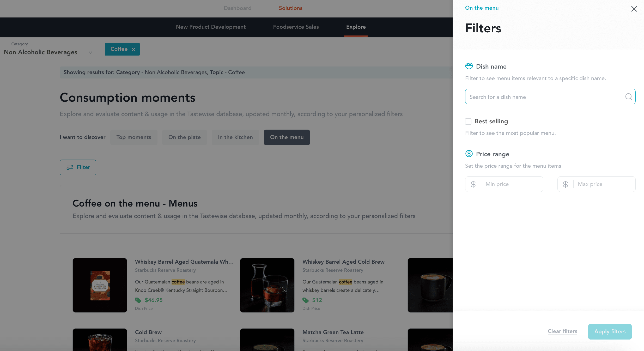
Task: Expand the Category dropdown chevron
Action: click(90, 52)
